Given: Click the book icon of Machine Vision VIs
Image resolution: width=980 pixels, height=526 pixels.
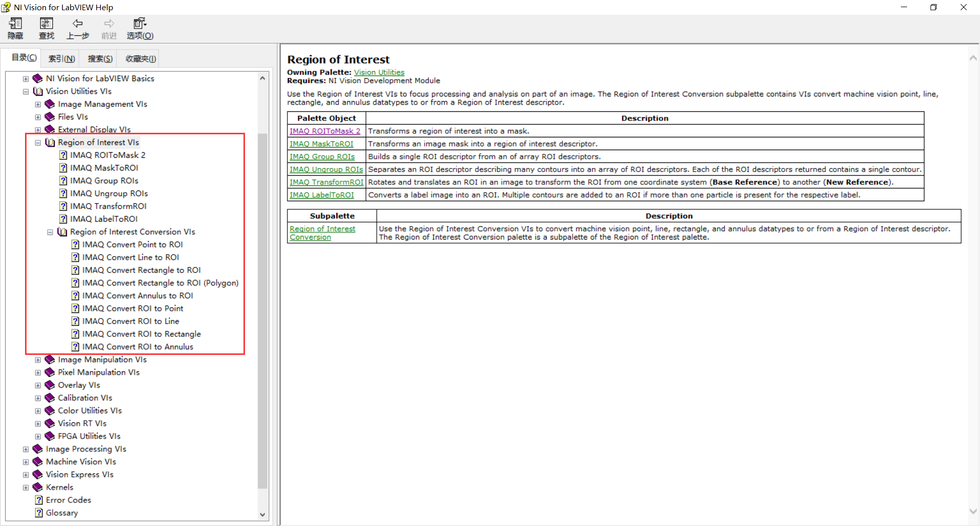Looking at the screenshot, I should (38, 461).
